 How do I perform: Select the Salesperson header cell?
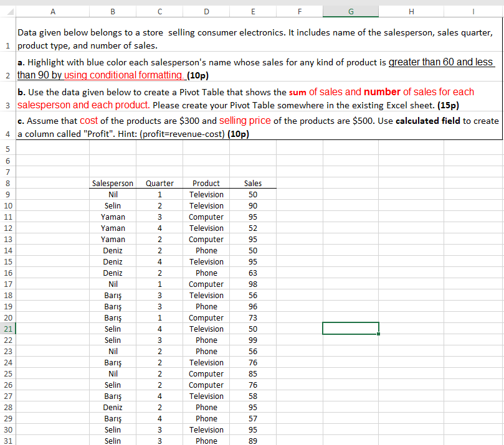click(112, 183)
